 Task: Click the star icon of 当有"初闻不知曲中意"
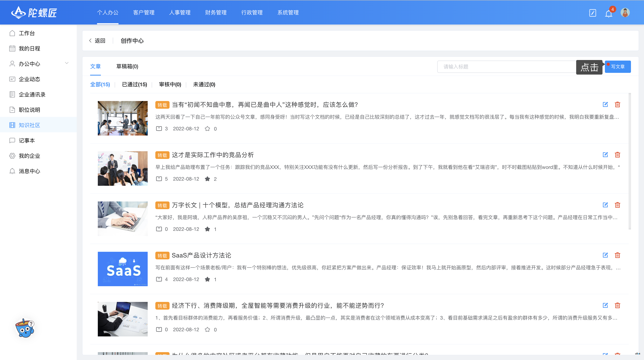click(207, 129)
